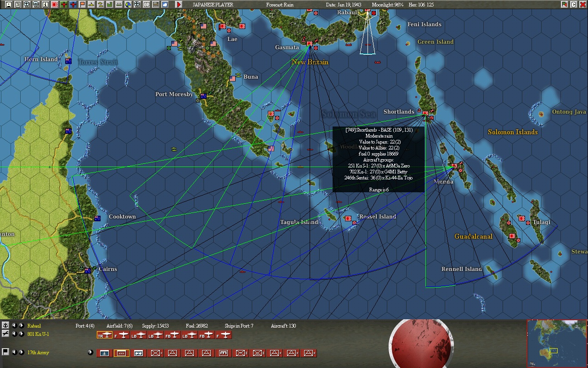This screenshot has height=368, width=588.
Task: Open the 801 Ku U-1 air group link
Action: 38,334
